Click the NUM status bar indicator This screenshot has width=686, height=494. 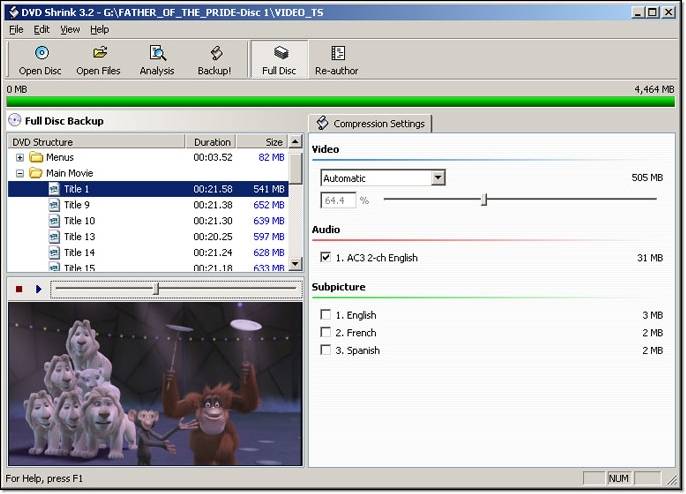618,478
